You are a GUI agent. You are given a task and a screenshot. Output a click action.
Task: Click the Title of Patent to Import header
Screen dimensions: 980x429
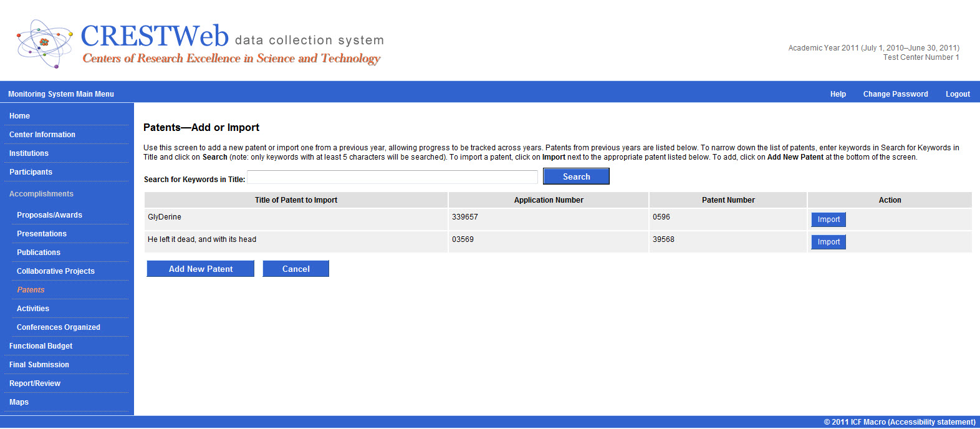(x=296, y=200)
